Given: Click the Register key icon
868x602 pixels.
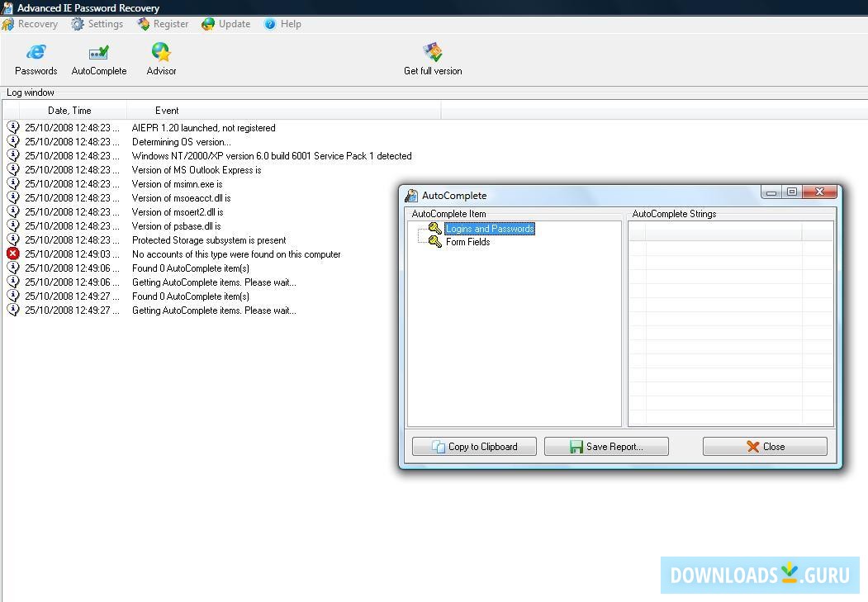Looking at the screenshot, I should (x=142, y=24).
